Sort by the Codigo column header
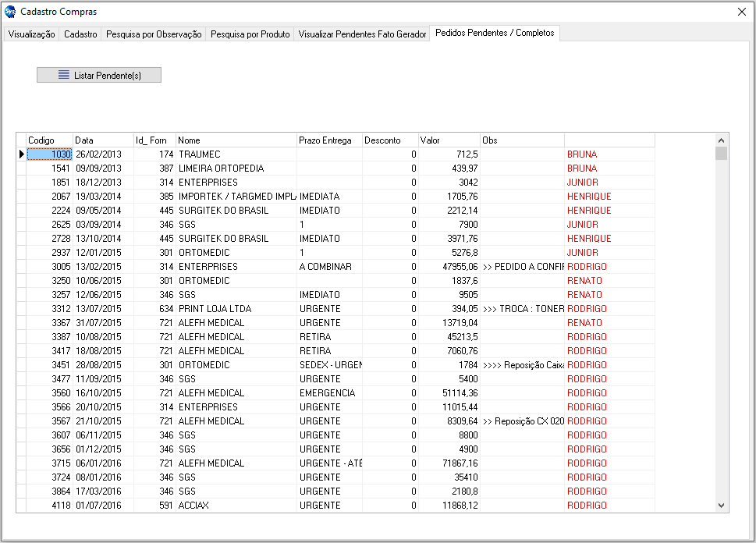Image resolution: width=756 pixels, height=543 pixels. [48, 140]
